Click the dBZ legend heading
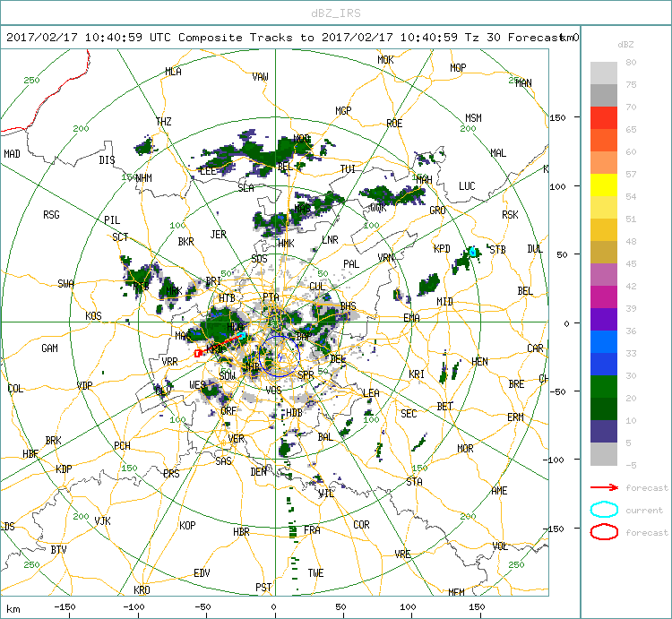672x619 pixels. point(625,45)
